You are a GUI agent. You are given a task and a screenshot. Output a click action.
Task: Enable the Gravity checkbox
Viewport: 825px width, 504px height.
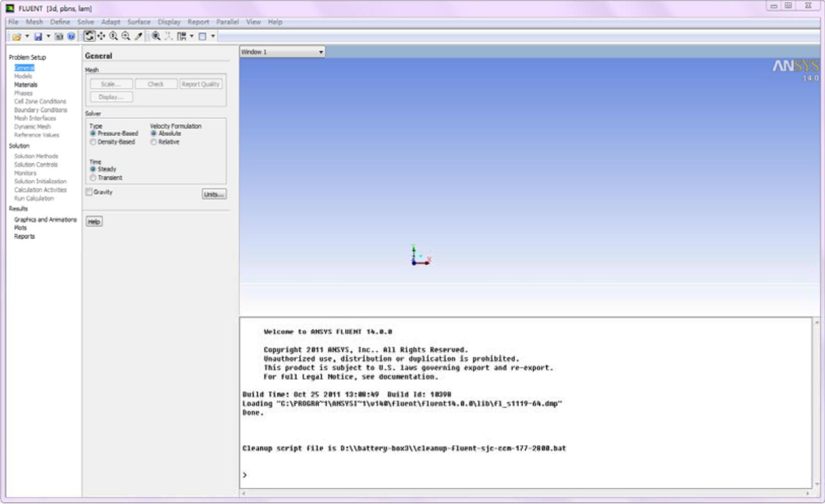(x=89, y=192)
